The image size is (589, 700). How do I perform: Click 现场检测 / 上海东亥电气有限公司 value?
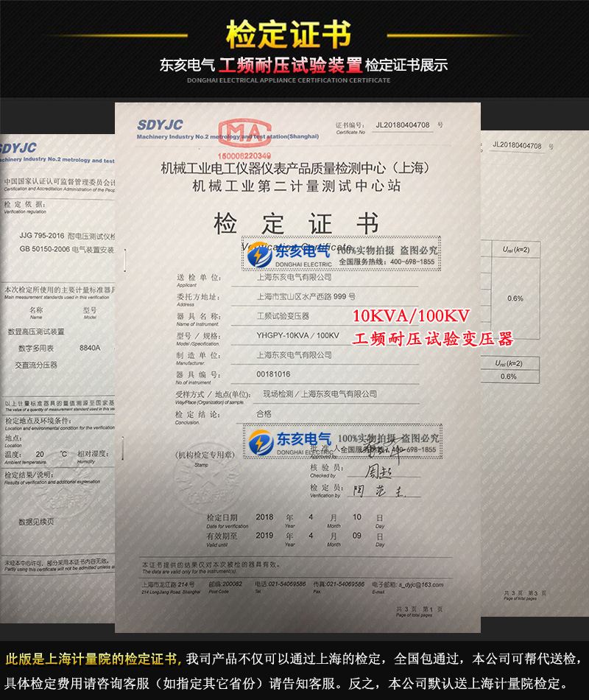point(320,393)
